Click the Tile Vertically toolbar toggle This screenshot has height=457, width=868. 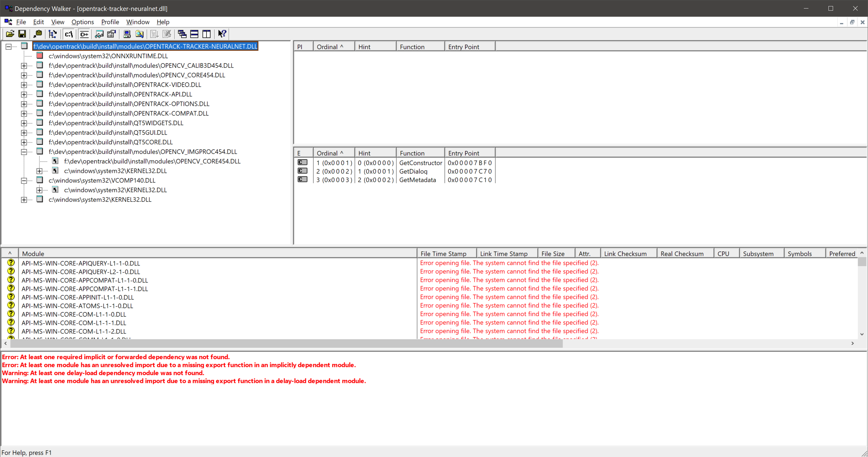tap(206, 34)
